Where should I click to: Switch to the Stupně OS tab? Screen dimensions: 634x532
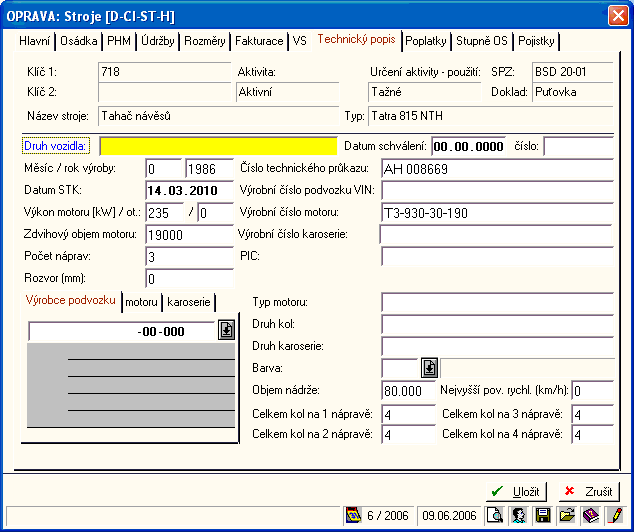click(482, 41)
